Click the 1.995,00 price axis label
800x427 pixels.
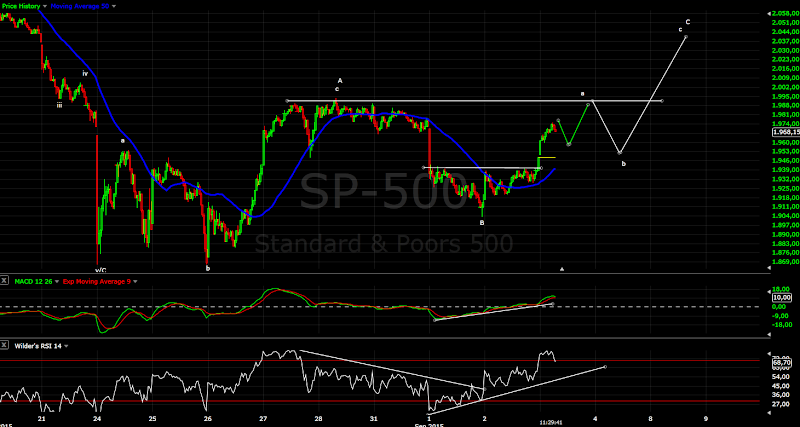tap(786, 96)
